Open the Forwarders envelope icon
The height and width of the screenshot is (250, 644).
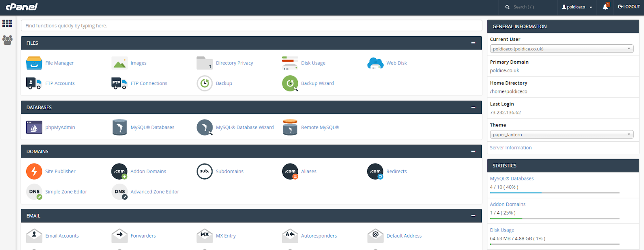pos(120,236)
